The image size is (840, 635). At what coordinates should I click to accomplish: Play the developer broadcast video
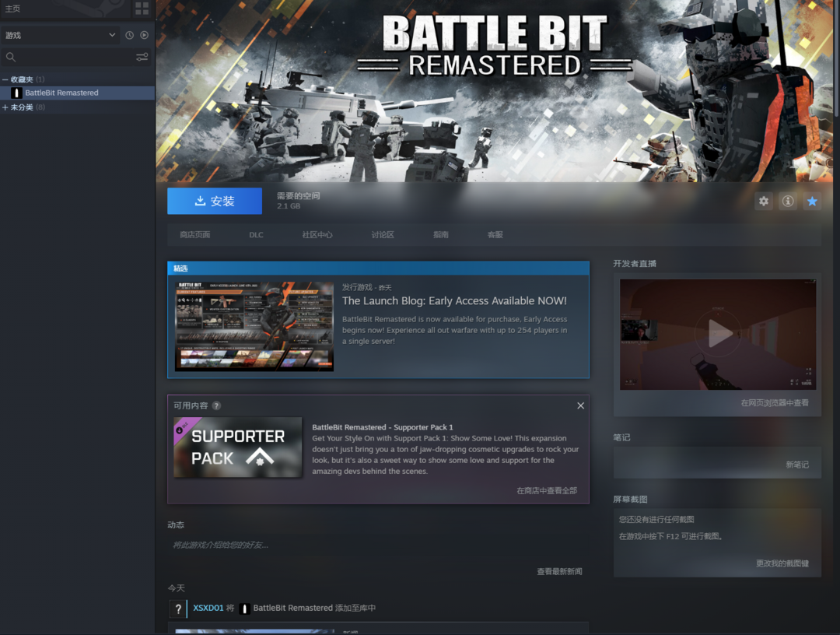(718, 334)
